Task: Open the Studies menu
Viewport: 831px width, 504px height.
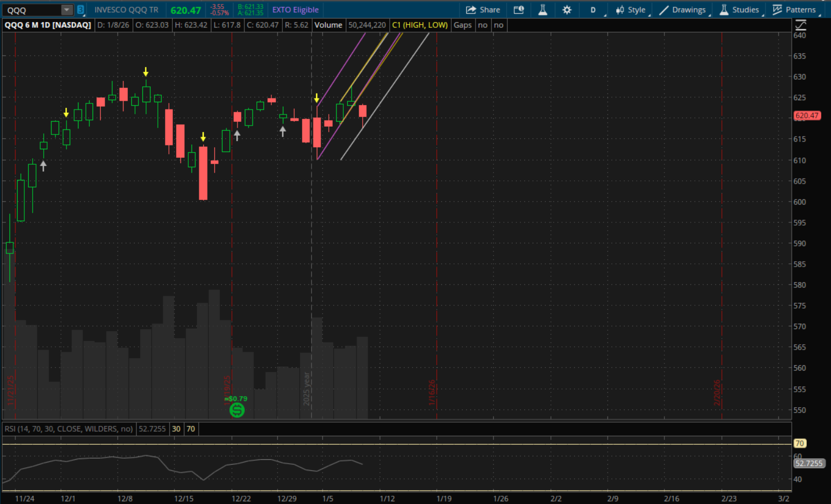Action: click(739, 10)
